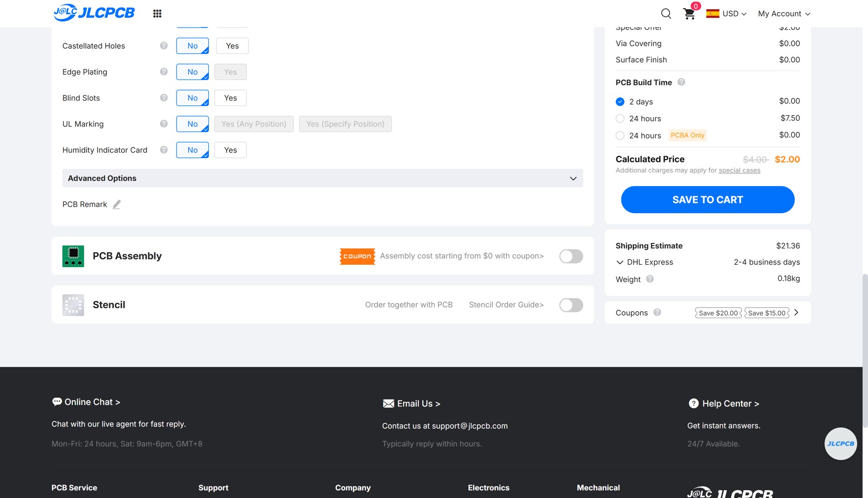Choose Yes for Humidity Indicator Card
The image size is (868, 498).
pos(231,150)
